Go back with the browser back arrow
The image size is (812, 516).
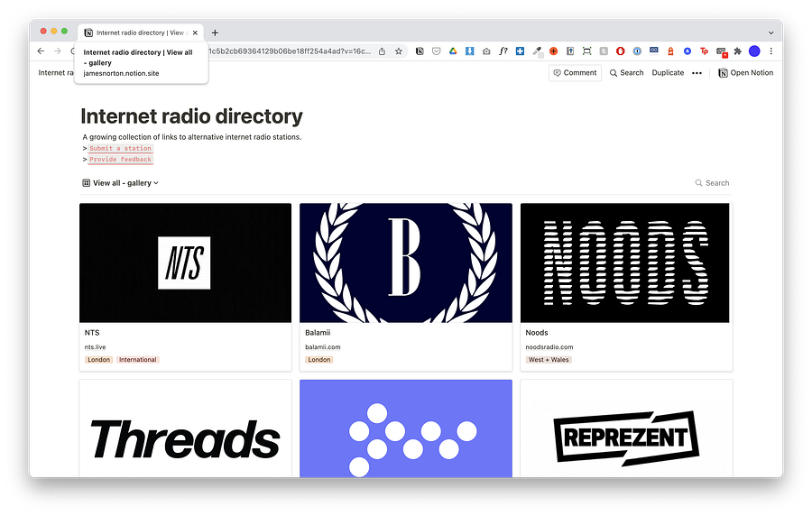pos(41,51)
